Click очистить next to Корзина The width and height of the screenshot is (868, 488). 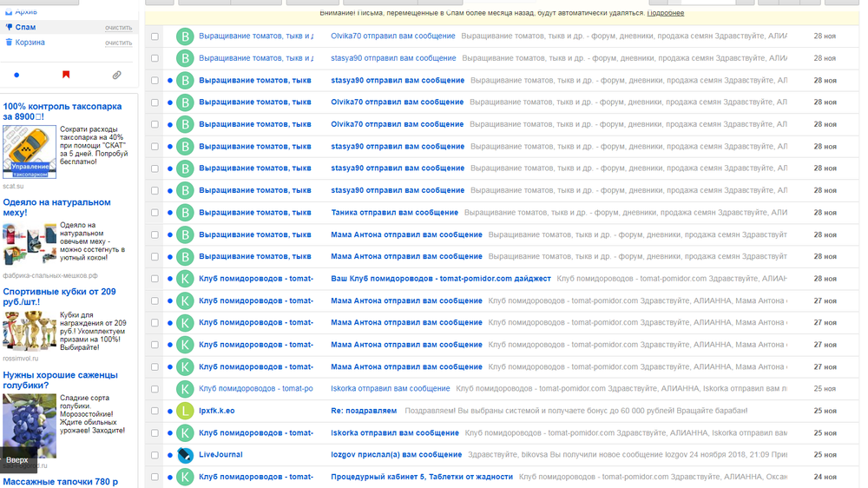(118, 43)
